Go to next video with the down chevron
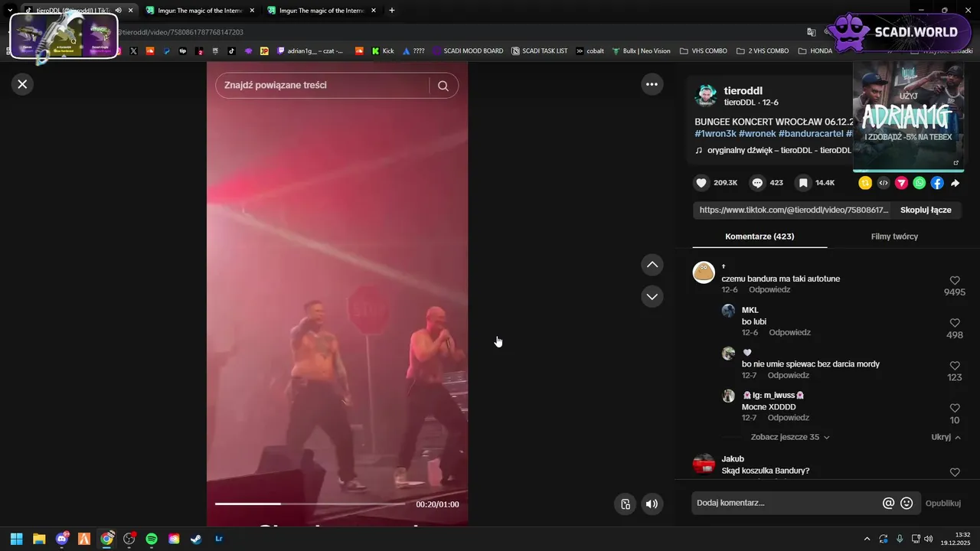The height and width of the screenshot is (551, 980). click(x=652, y=296)
